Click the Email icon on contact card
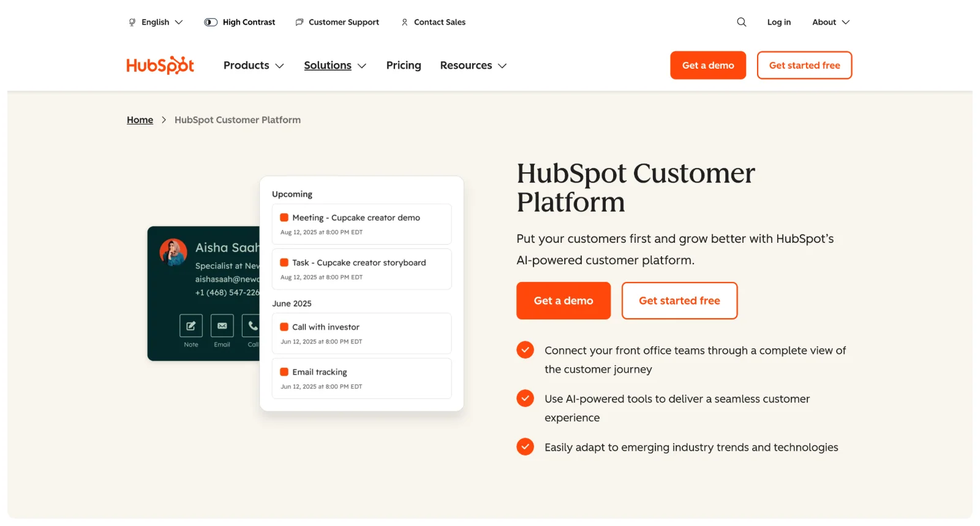Screen dimensions: 980x526 tap(222, 326)
